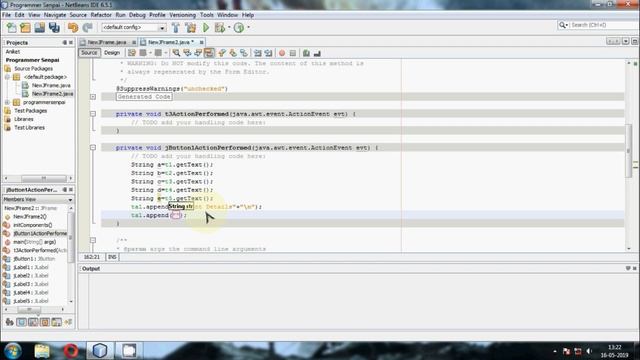Toggle Show Non-Public Members filter in Navigator
640x360 pixels.
tap(44, 322)
